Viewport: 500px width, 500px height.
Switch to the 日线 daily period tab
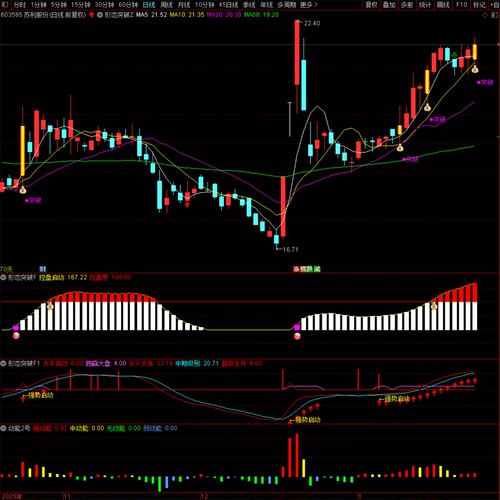tap(149, 5)
